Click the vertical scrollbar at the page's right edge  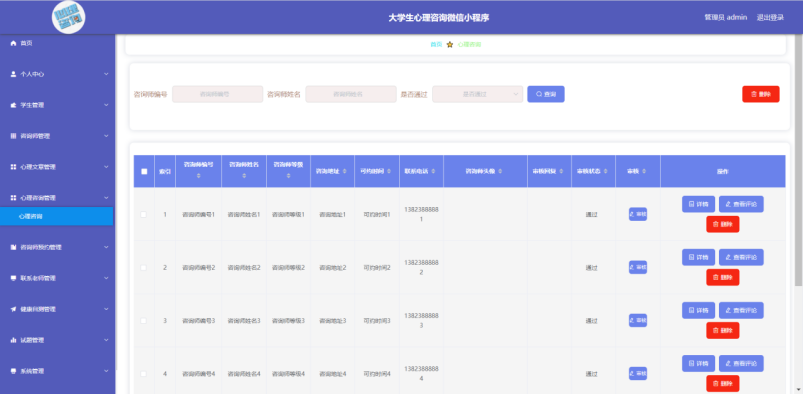pyautogui.click(x=799, y=160)
